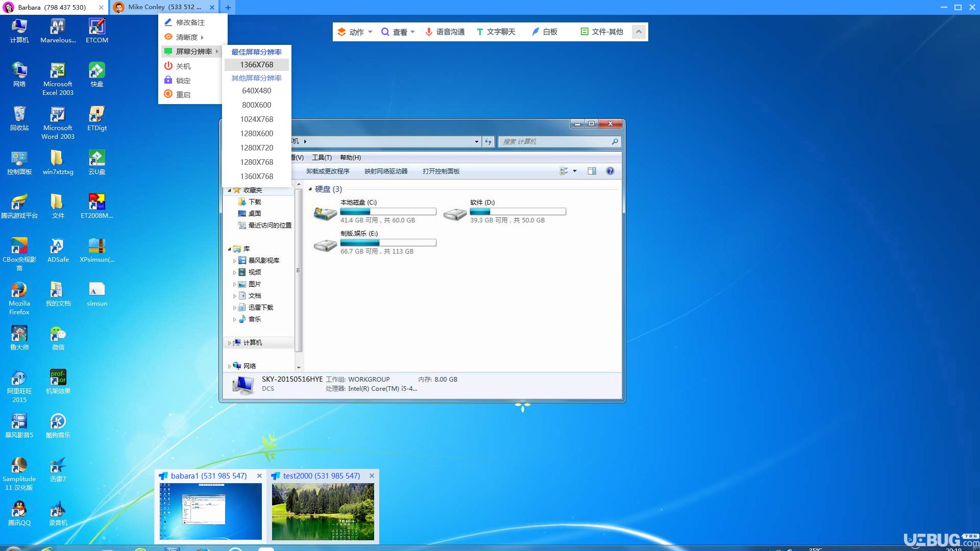
Task: Open the babara1 session thumbnail
Action: 210,511
